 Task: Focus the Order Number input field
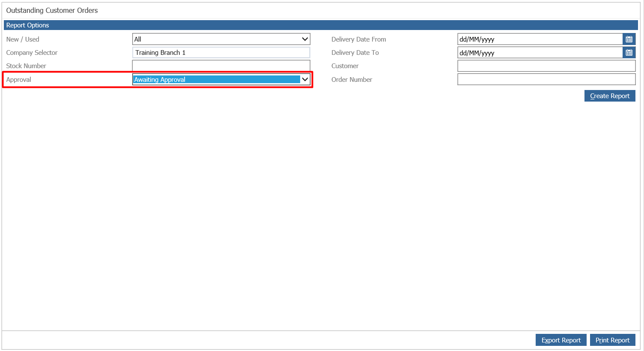tap(546, 80)
